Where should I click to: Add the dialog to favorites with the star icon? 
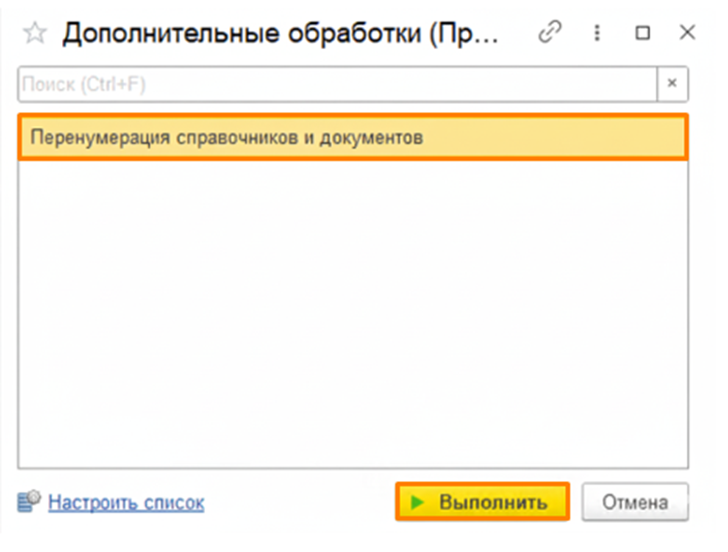click(x=35, y=33)
